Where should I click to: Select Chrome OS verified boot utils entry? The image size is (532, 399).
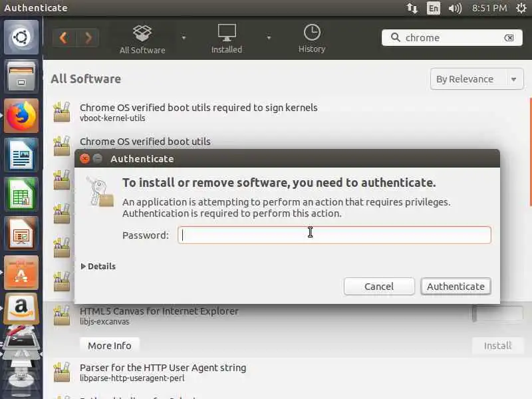click(x=145, y=142)
